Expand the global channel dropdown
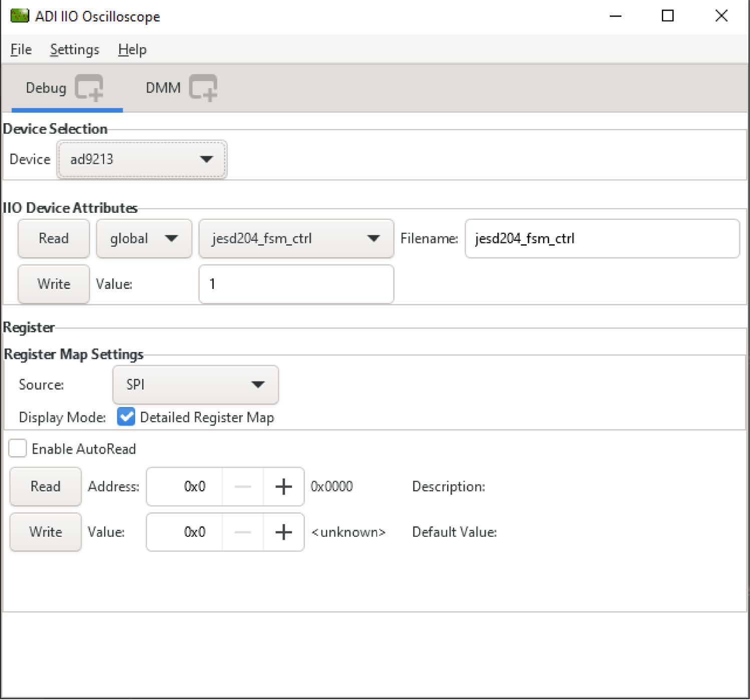This screenshot has width=750, height=700. [x=144, y=238]
